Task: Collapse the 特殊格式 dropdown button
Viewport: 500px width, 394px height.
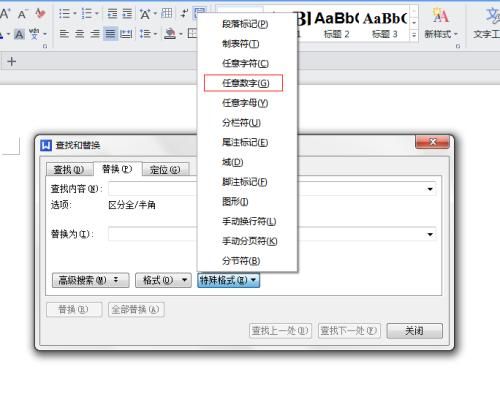Action: [x=229, y=280]
